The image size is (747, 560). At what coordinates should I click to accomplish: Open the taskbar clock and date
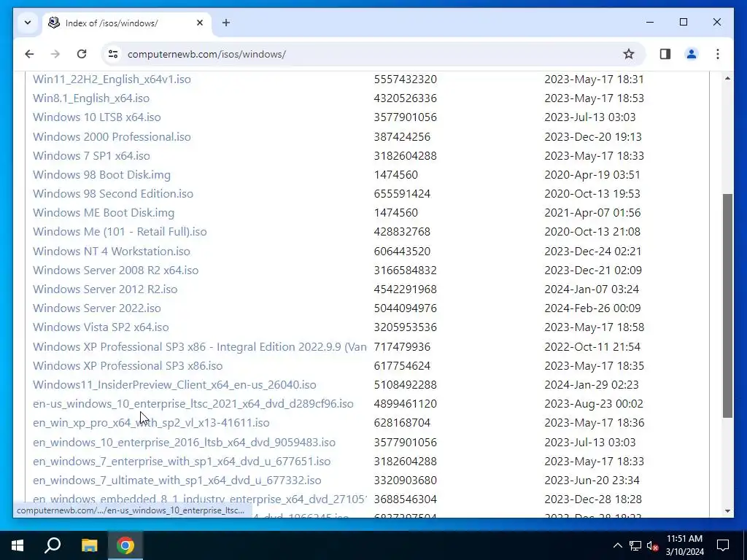coord(684,545)
